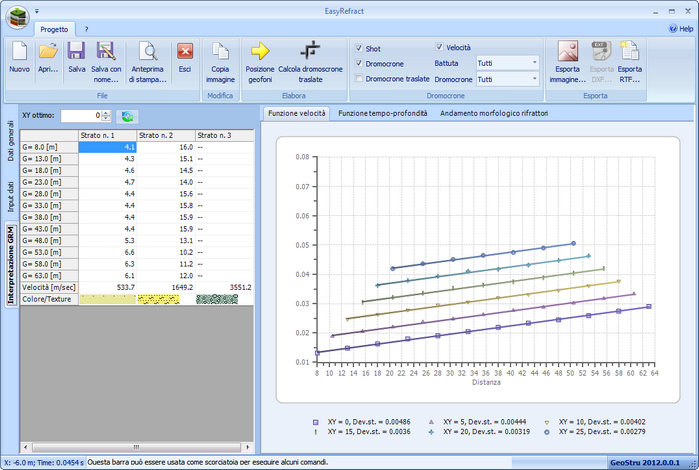Toggle the Shot checkbox

point(359,48)
